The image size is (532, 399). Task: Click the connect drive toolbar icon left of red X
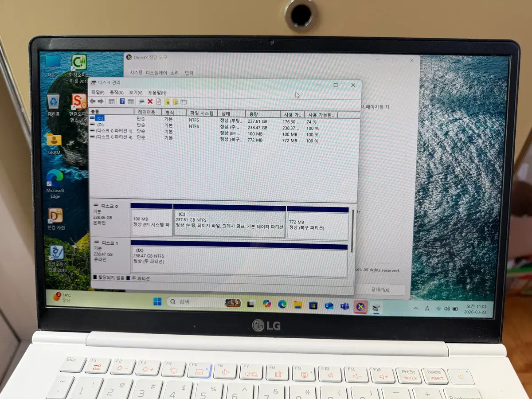tap(142, 102)
